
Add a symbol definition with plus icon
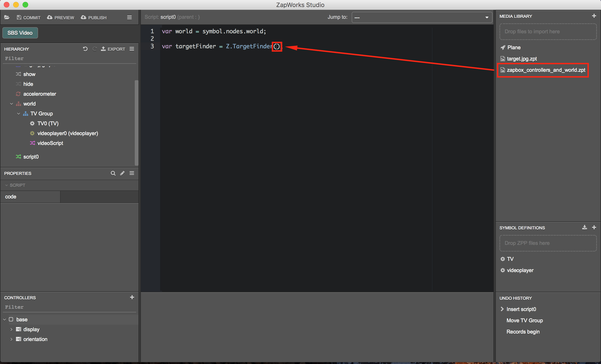pos(594,227)
